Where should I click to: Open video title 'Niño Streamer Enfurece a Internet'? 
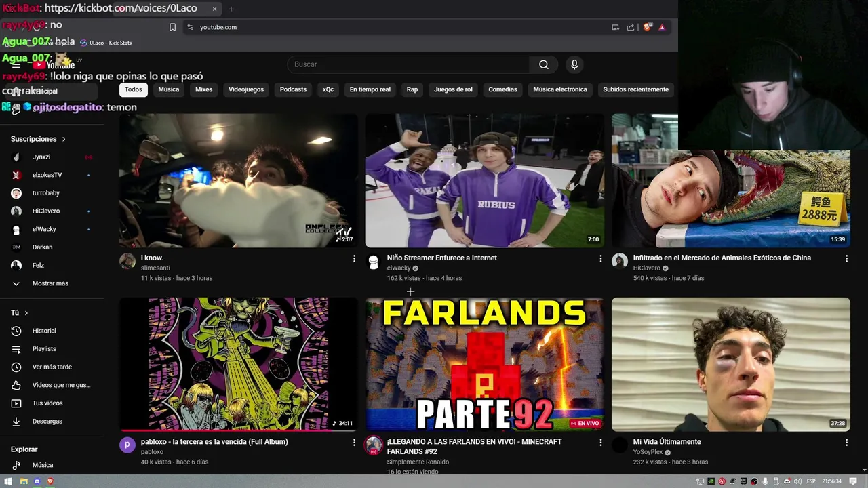pos(442,258)
